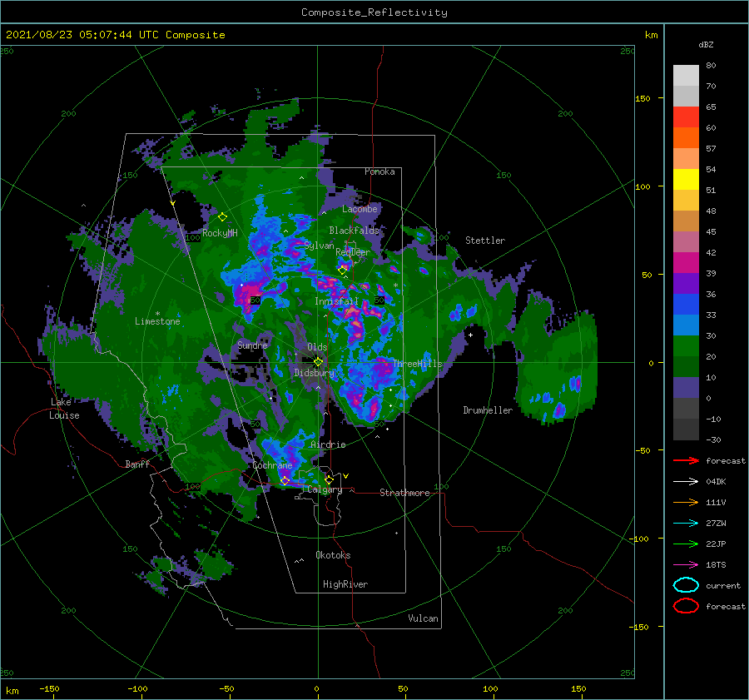Click the RockyMH label
This screenshot has width=749, height=700.
pos(220,233)
